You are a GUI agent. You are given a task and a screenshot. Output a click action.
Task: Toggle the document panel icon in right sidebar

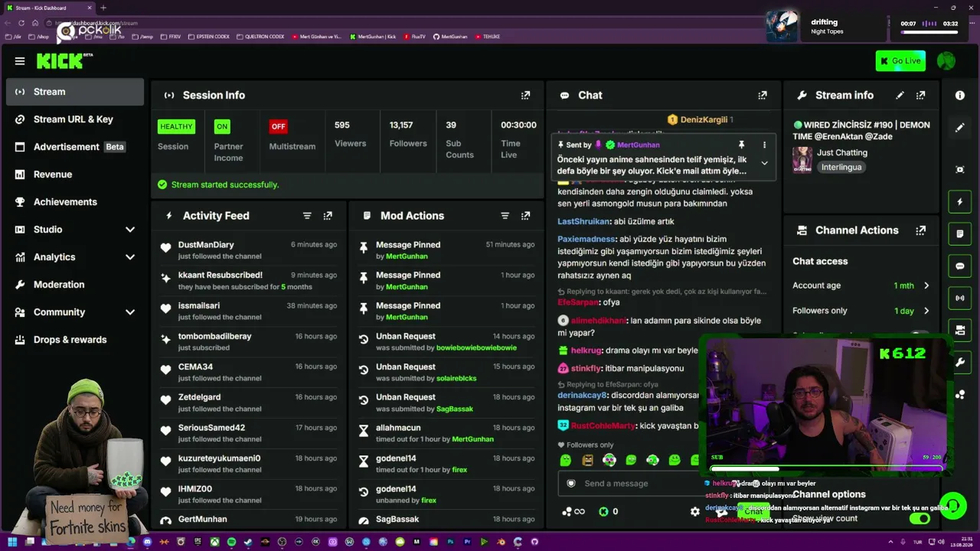coord(960,233)
